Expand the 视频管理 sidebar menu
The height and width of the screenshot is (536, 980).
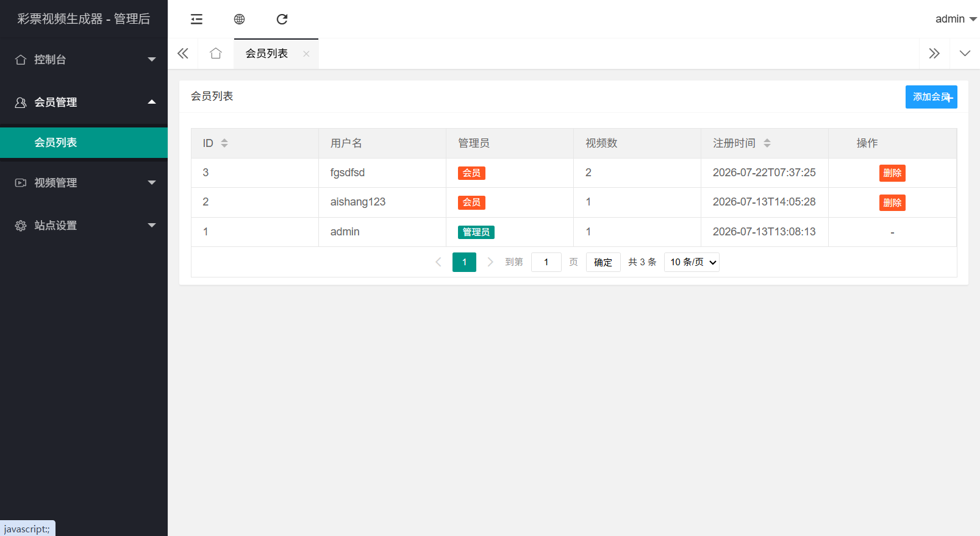(84, 182)
